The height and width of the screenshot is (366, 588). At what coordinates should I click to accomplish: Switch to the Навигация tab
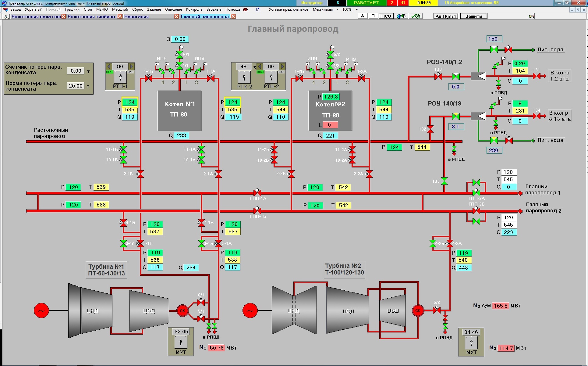pyautogui.click(x=136, y=16)
